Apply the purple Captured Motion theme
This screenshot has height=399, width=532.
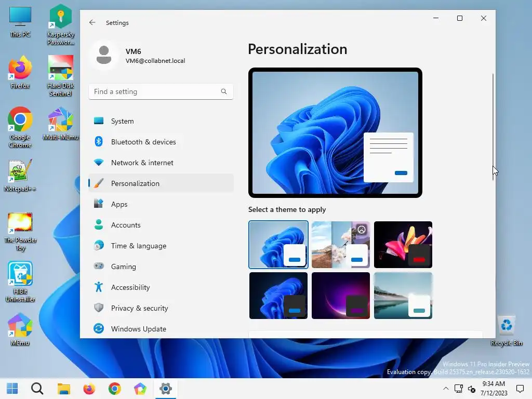pos(341,296)
